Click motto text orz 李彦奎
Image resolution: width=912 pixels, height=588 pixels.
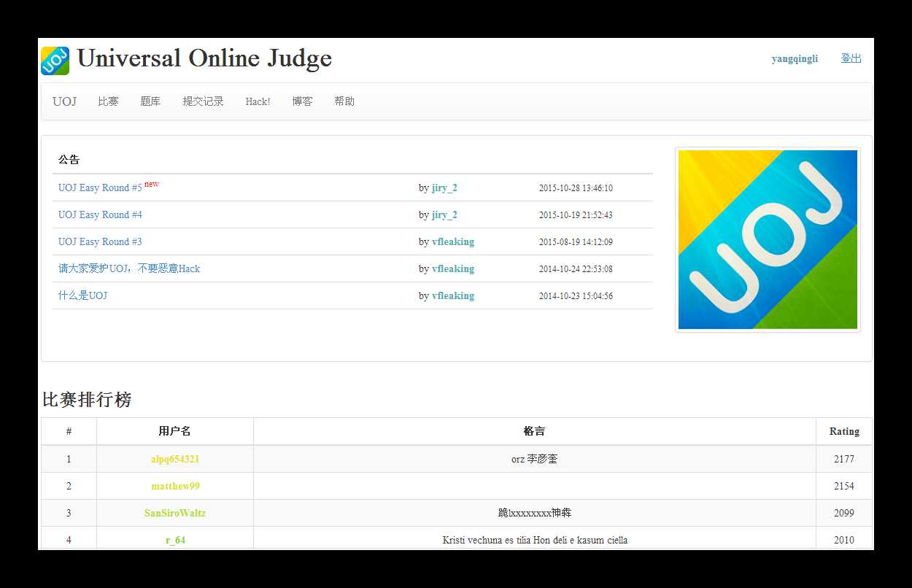coord(535,460)
